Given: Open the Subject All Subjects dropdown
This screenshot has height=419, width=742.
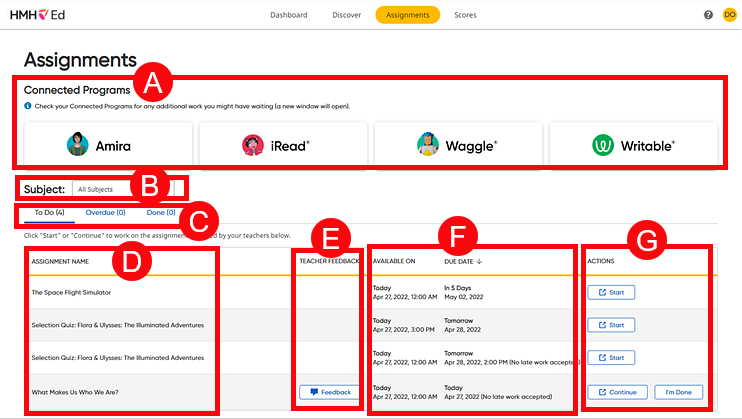Looking at the screenshot, I should (123, 189).
